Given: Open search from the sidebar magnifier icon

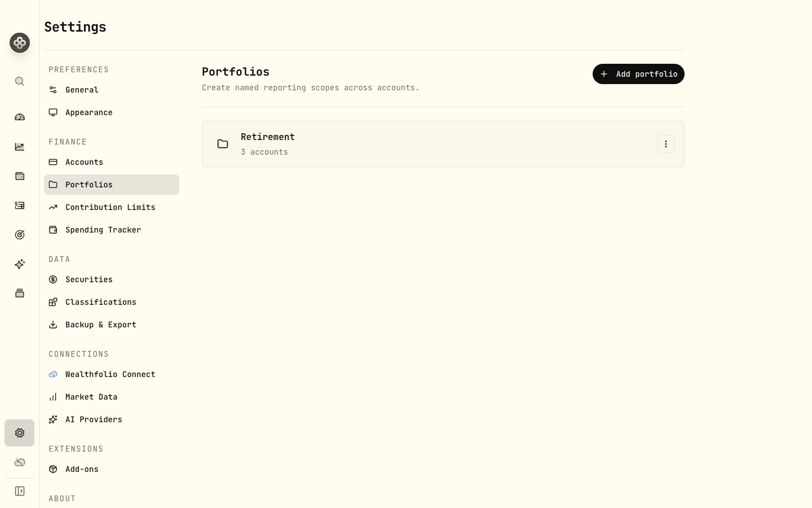Looking at the screenshot, I should point(20,81).
